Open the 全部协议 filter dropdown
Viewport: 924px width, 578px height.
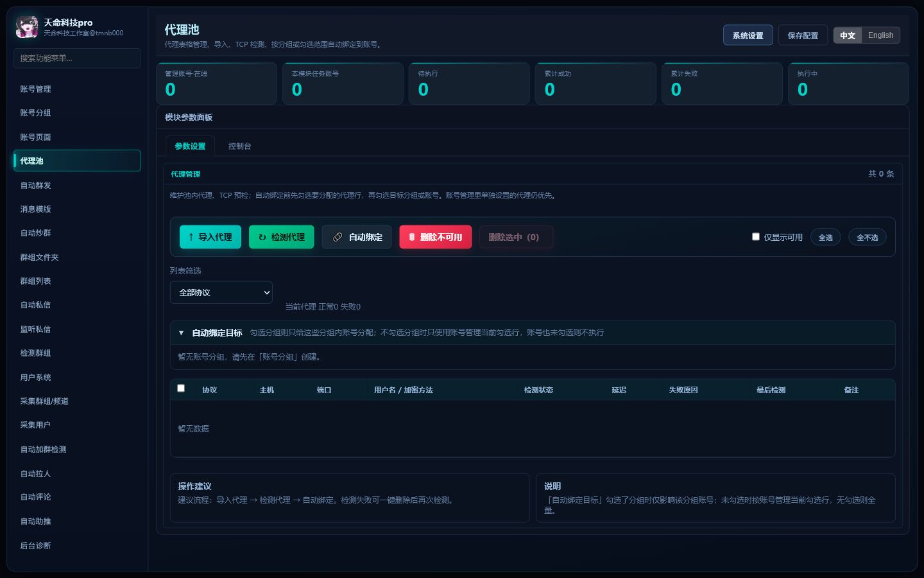[221, 292]
